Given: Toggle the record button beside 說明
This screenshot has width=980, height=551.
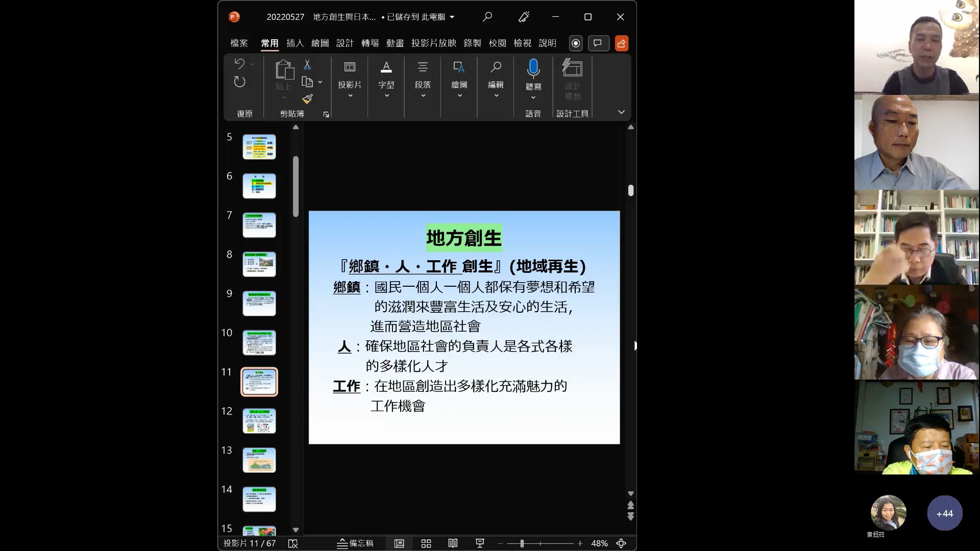Looking at the screenshot, I should pyautogui.click(x=576, y=43).
